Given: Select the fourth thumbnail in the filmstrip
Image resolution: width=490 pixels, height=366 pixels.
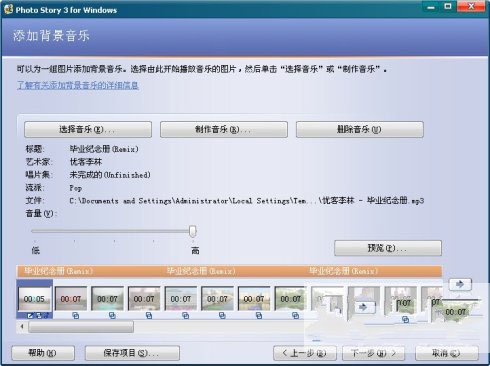Looking at the screenshot, I should click(144, 299).
